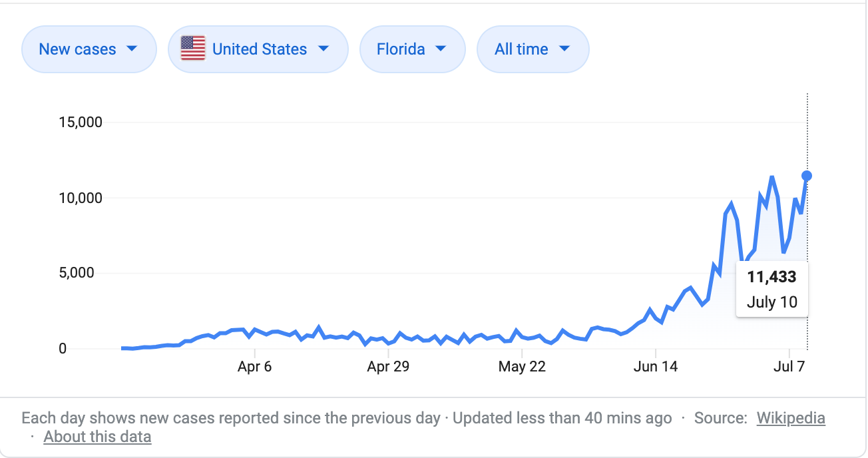Open the Florida region dropdown

[412, 49]
